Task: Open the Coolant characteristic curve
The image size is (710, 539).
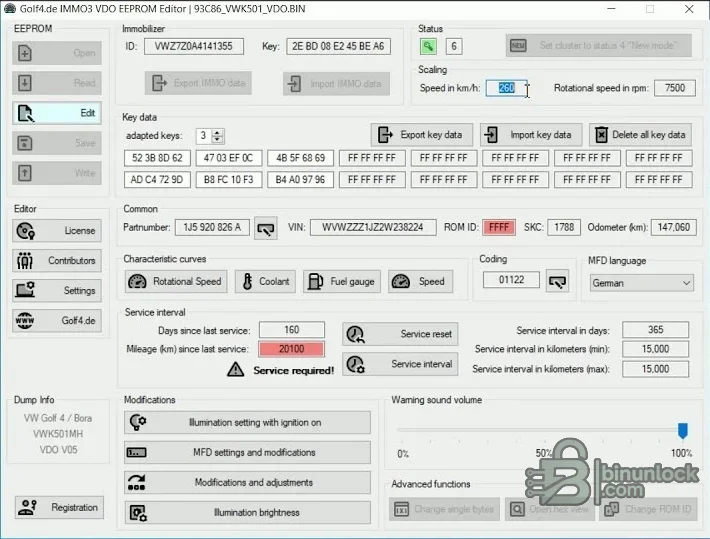Action: click(x=265, y=281)
